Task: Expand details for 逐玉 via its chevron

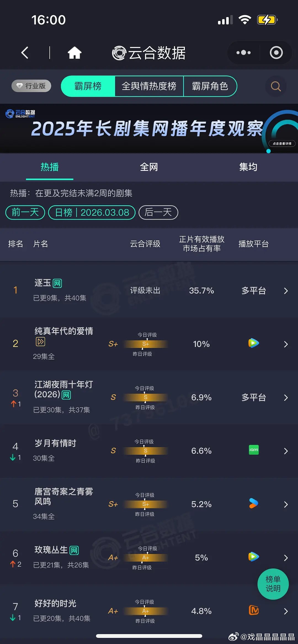Action: 286,290
